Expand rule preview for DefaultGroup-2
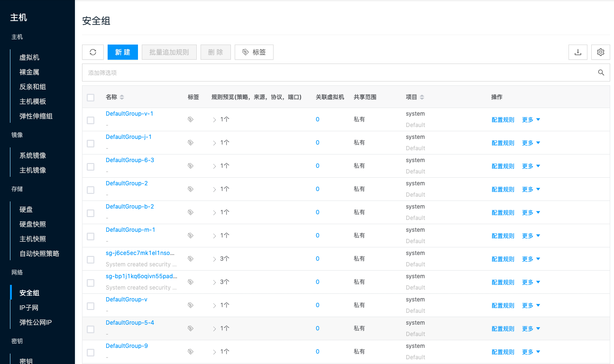 pos(214,190)
